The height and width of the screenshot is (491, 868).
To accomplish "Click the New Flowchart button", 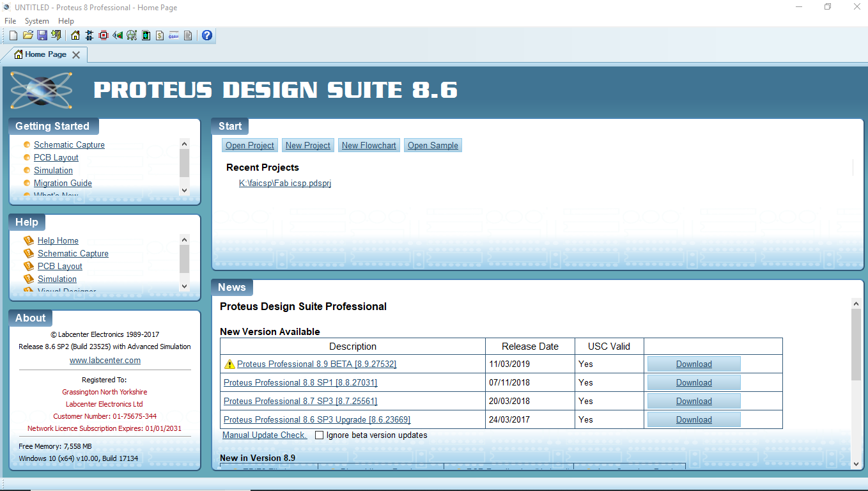I will click(369, 145).
